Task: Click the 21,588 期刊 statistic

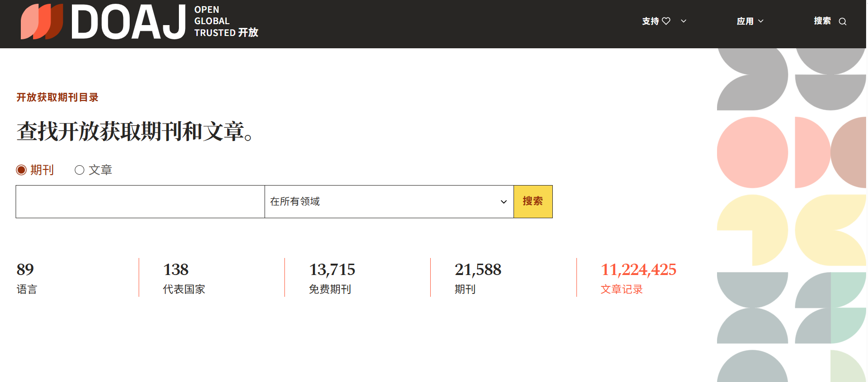Action: point(478,278)
